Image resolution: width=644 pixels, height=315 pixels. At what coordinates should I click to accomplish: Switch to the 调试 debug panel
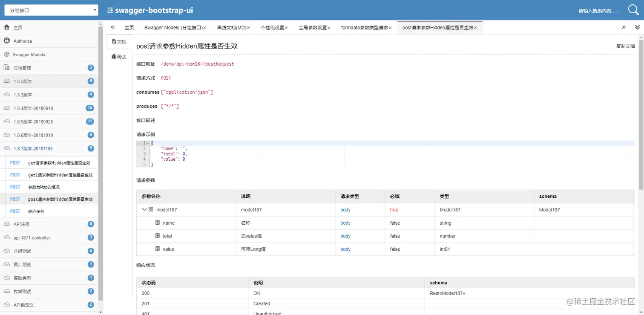coord(118,57)
